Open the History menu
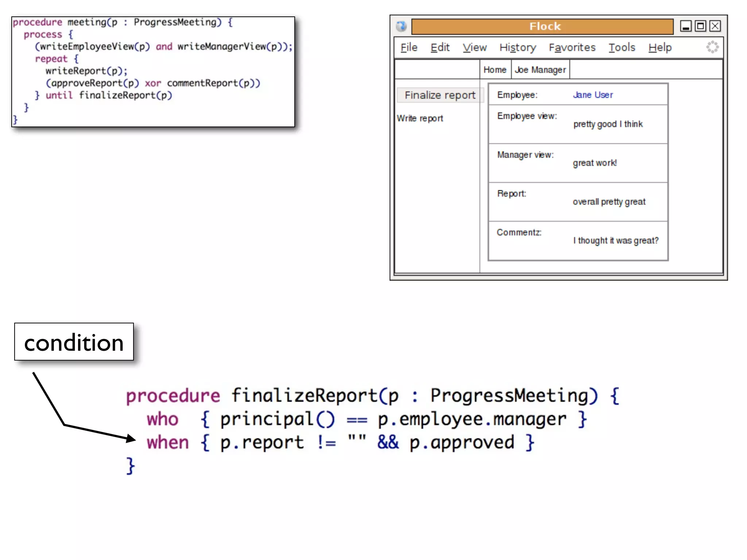The width and height of the screenshot is (747, 560). tap(518, 47)
